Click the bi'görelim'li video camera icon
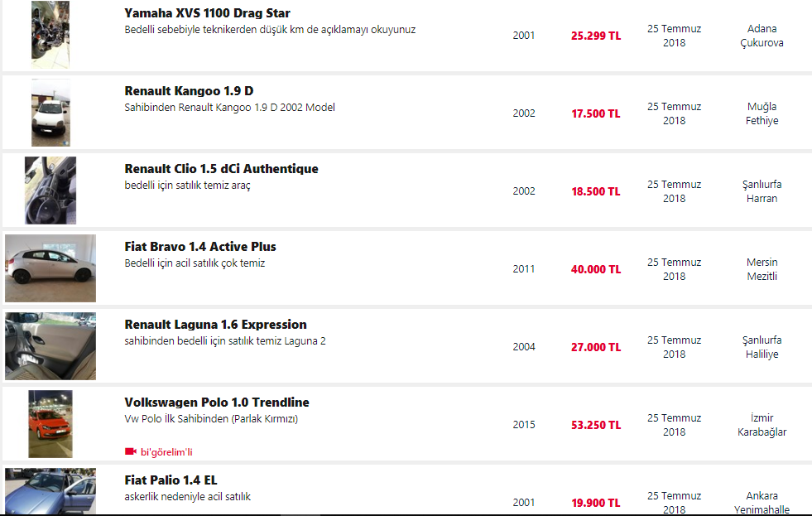The image size is (812, 516). [x=130, y=451]
